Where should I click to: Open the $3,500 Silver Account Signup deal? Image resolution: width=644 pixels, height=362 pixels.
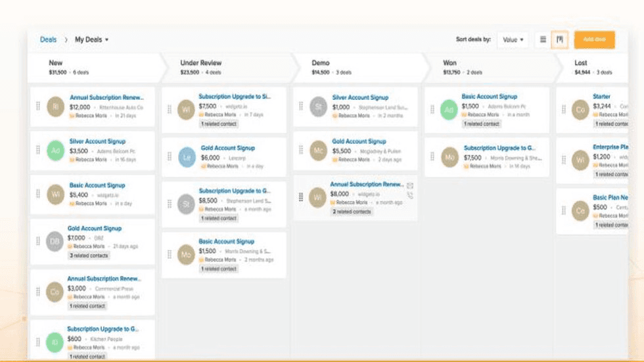pos(97,141)
